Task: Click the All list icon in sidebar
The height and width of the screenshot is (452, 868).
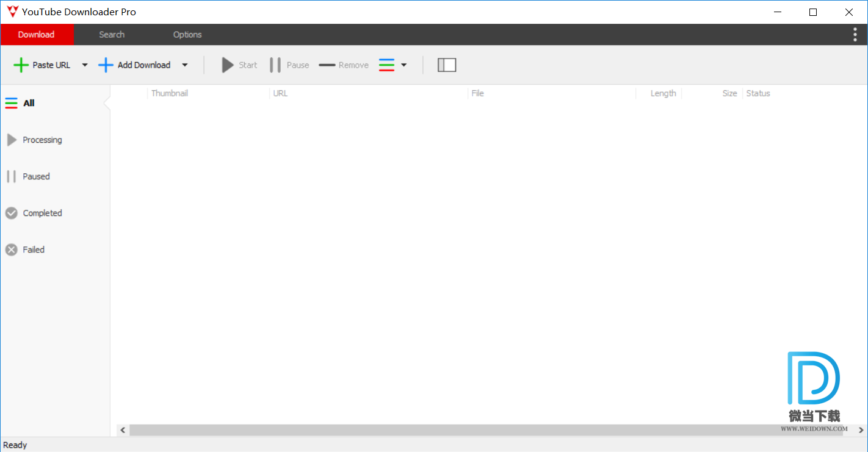Action: [x=12, y=103]
